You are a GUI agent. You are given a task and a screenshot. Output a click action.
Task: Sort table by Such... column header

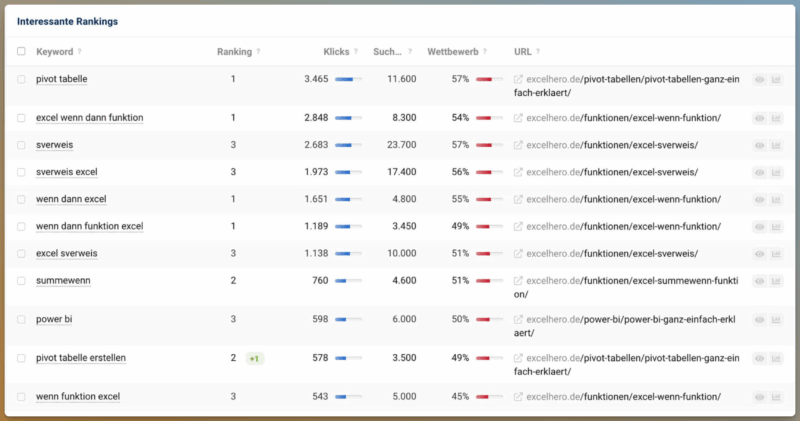(387, 52)
